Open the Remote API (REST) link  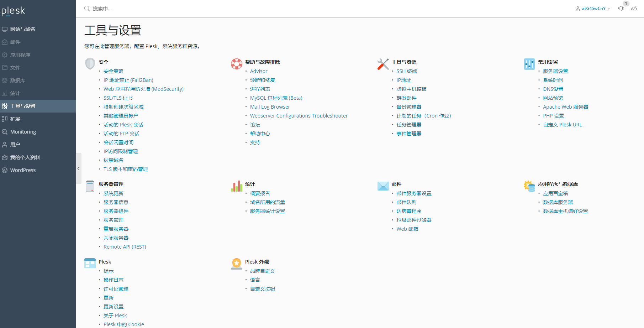tap(125, 247)
